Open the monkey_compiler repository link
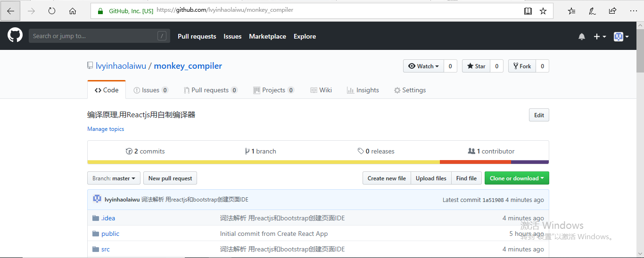Image resolution: width=644 pixels, height=258 pixels. pos(188,66)
